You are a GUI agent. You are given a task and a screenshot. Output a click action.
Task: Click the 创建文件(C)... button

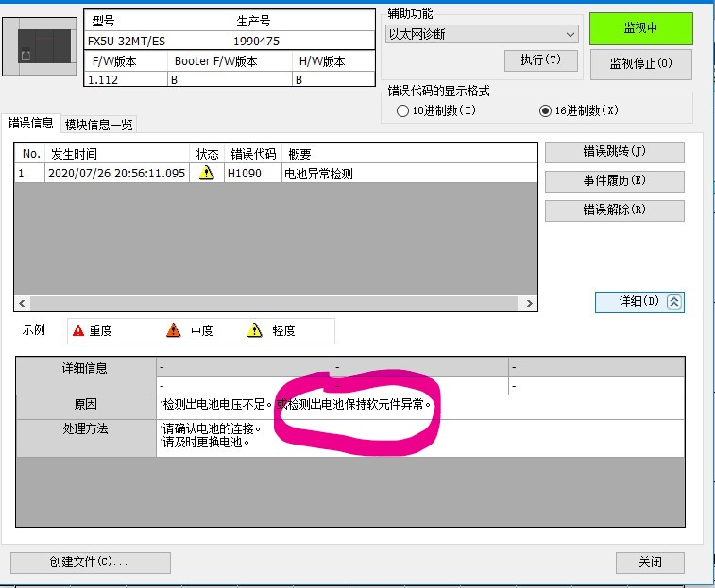[90, 563]
